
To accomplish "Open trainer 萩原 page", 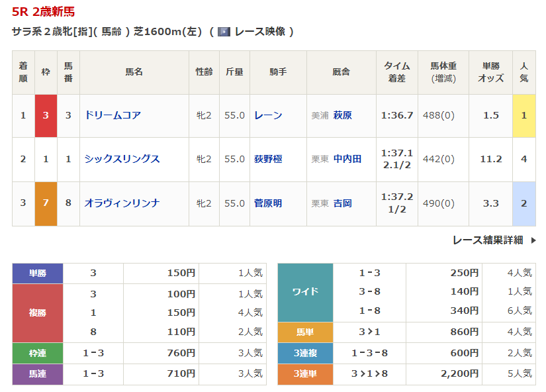I will (x=343, y=115).
